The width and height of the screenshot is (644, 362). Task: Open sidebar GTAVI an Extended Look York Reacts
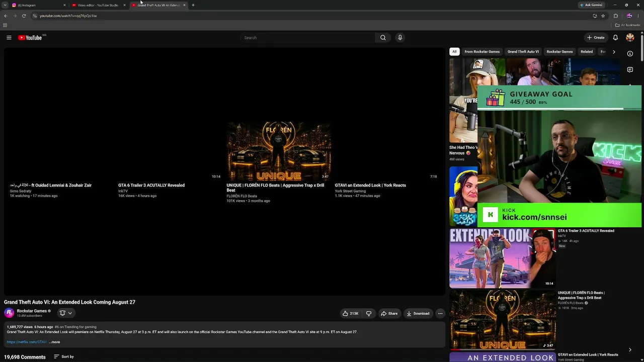point(588,354)
